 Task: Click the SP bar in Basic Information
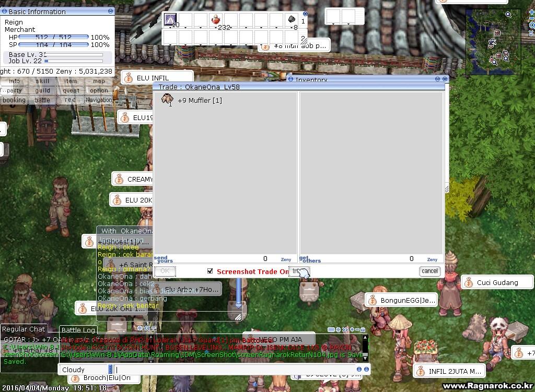[x=54, y=45]
